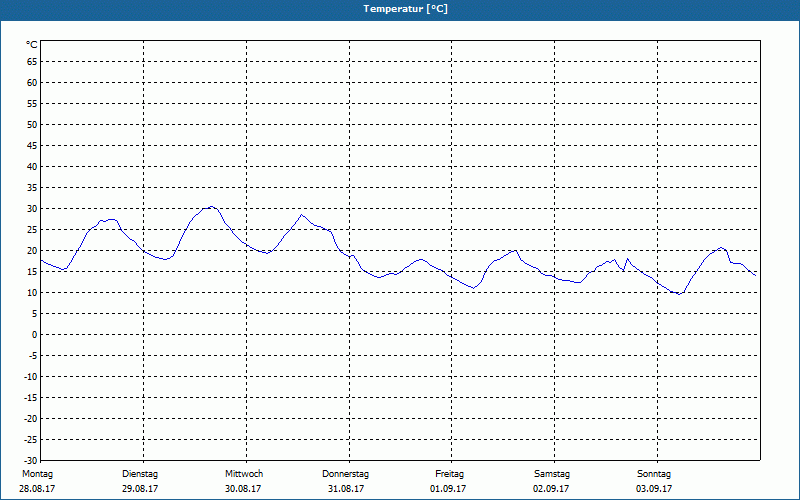The image size is (800, 500).
Task: Click the -5 value on temperature axis
Action: tap(33, 356)
